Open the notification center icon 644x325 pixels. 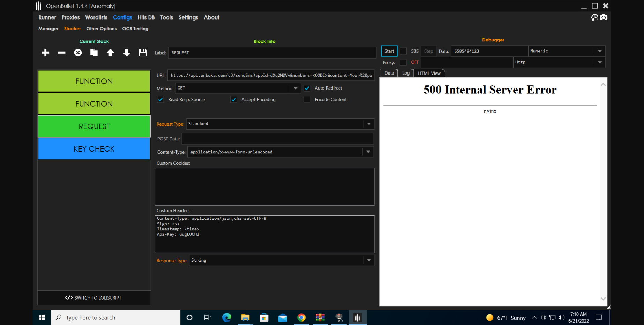tap(599, 317)
